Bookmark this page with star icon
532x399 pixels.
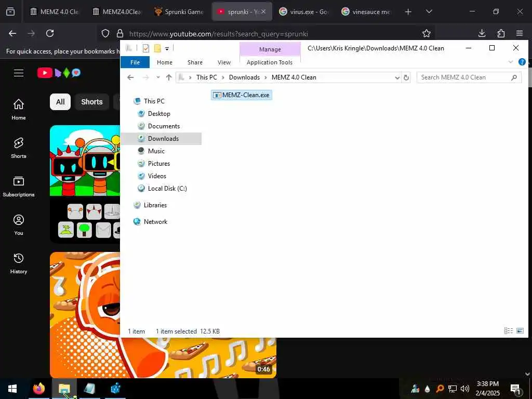pos(427,33)
